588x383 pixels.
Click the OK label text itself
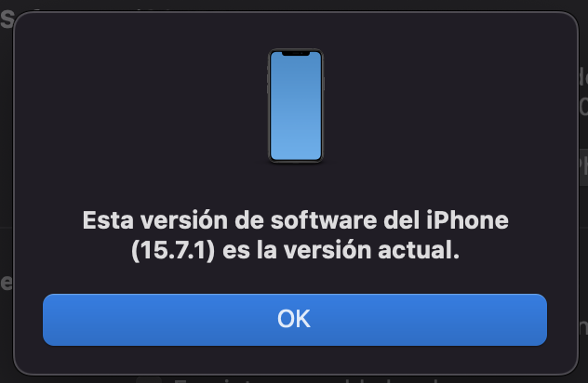pyautogui.click(x=294, y=319)
